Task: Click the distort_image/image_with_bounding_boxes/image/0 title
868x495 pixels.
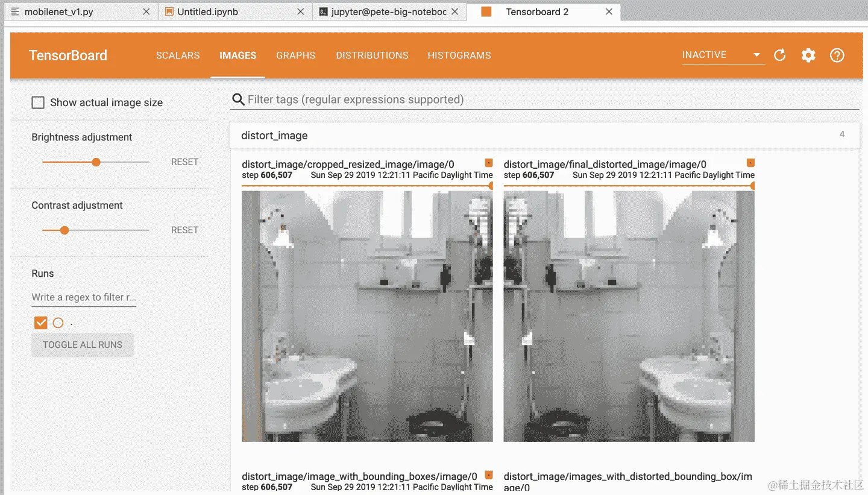Action: [359, 476]
